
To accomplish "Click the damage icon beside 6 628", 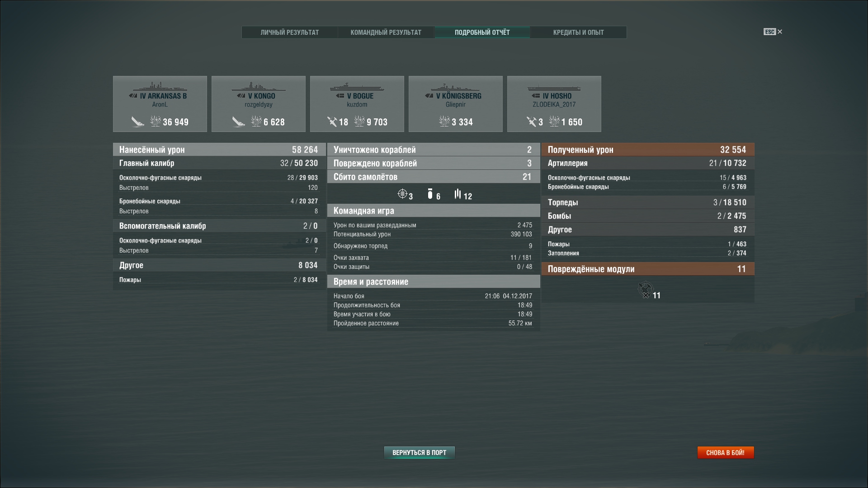I will (x=256, y=121).
